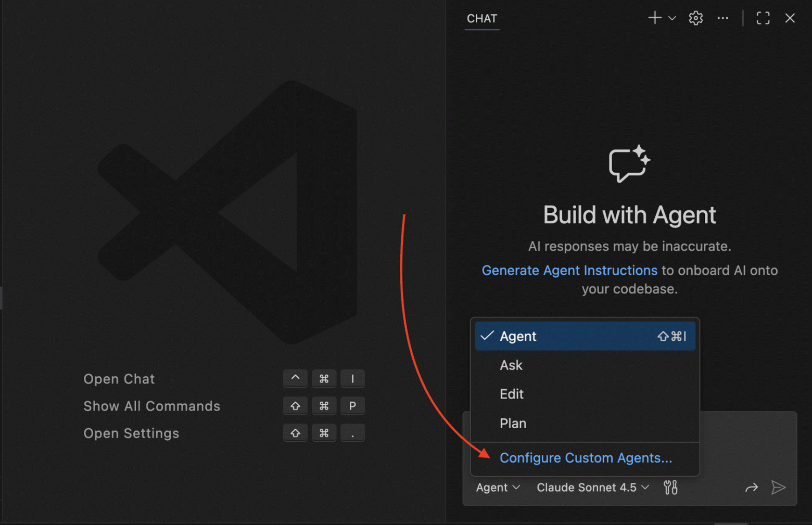Open the Claude Sonnet 4.5 model picker
The height and width of the screenshot is (525, 812).
(592, 488)
